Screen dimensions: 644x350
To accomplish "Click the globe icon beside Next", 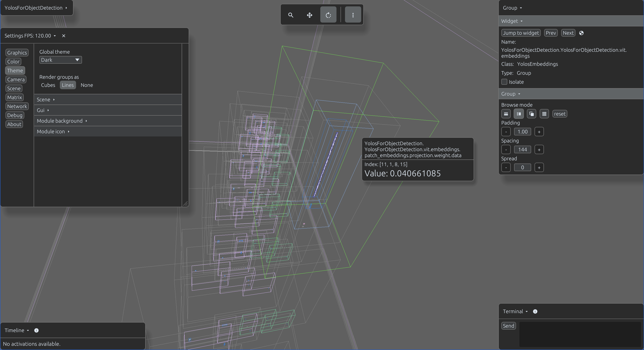I will pyautogui.click(x=581, y=33).
